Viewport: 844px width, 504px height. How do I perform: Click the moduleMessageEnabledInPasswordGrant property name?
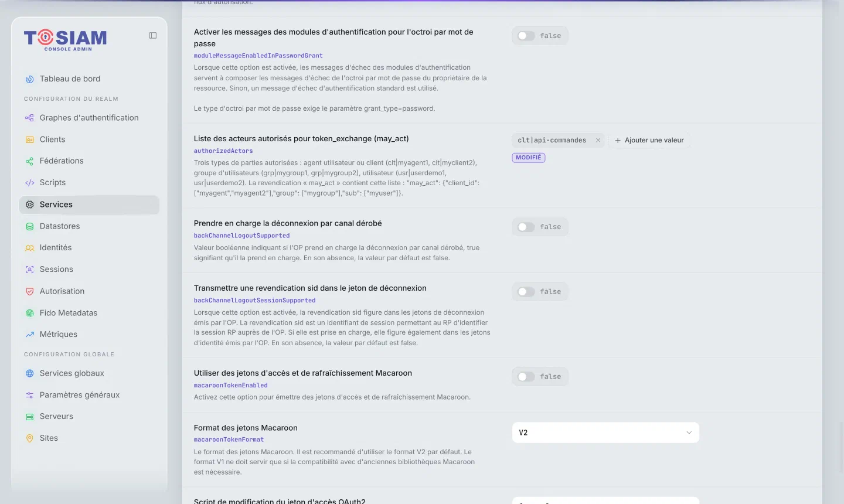pyautogui.click(x=258, y=56)
